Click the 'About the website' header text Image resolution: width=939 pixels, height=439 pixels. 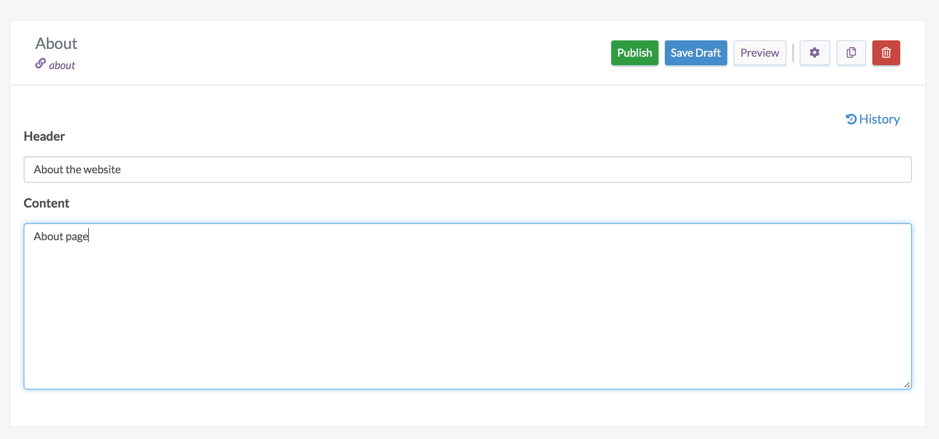click(77, 169)
